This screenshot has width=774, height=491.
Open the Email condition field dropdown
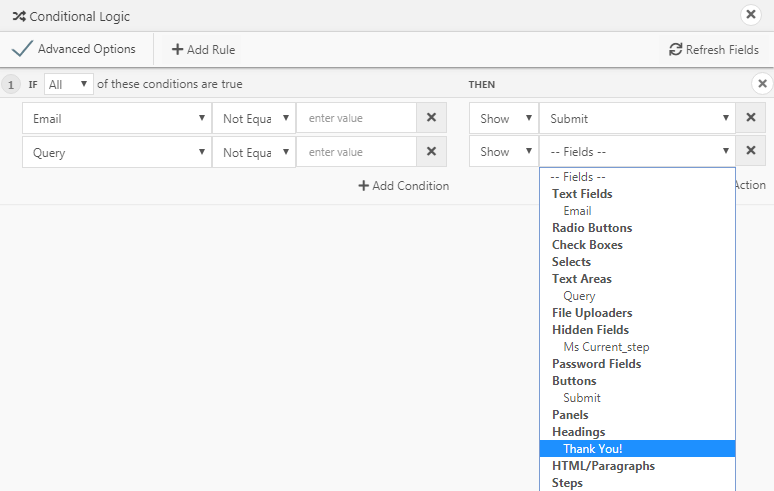pyautogui.click(x=117, y=118)
